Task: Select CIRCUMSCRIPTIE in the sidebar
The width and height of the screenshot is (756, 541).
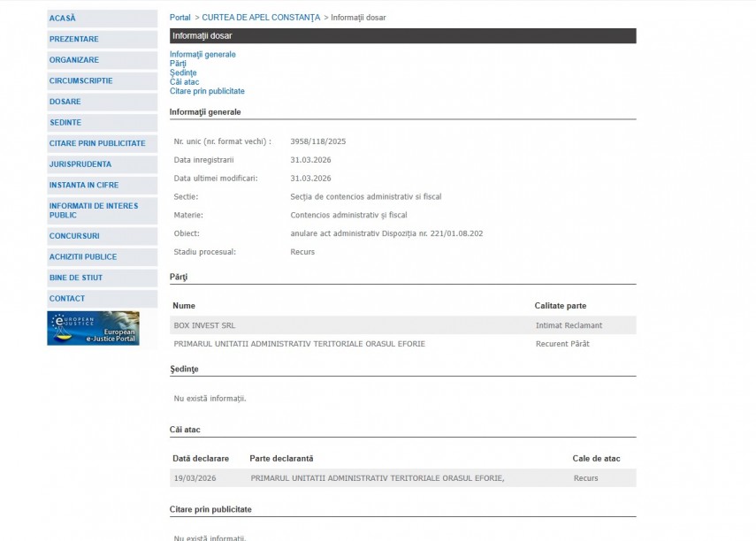Action: (x=81, y=81)
